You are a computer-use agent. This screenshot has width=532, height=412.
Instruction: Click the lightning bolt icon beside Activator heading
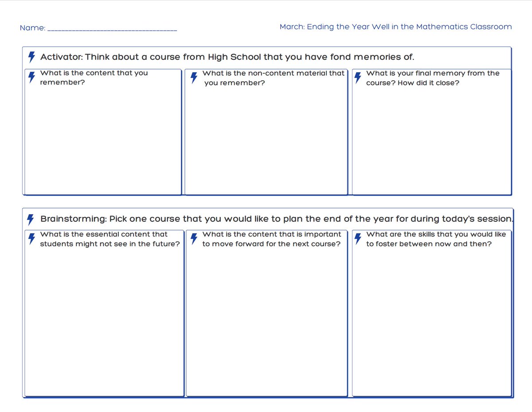coord(31,57)
